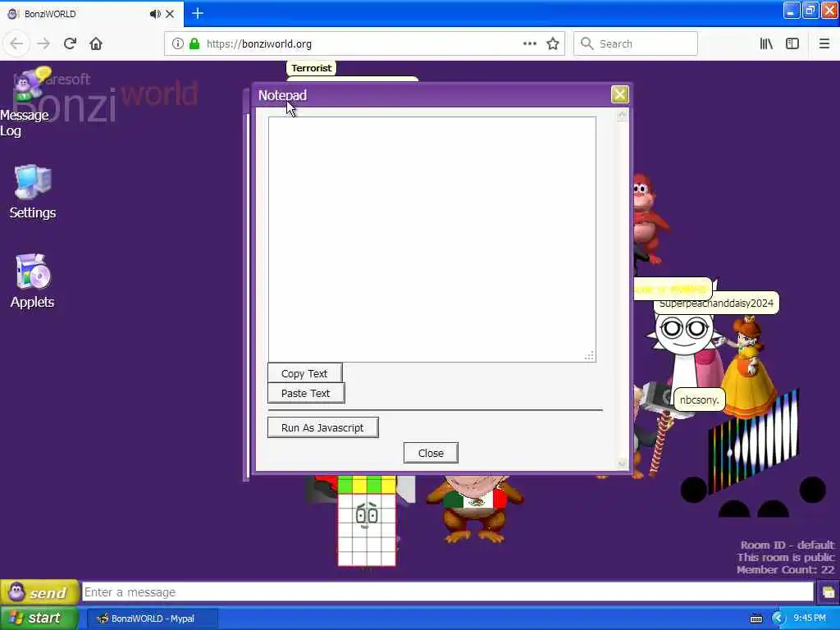The height and width of the screenshot is (630, 840).
Task: Click the send button with Bonzi face
Action: (x=39, y=592)
